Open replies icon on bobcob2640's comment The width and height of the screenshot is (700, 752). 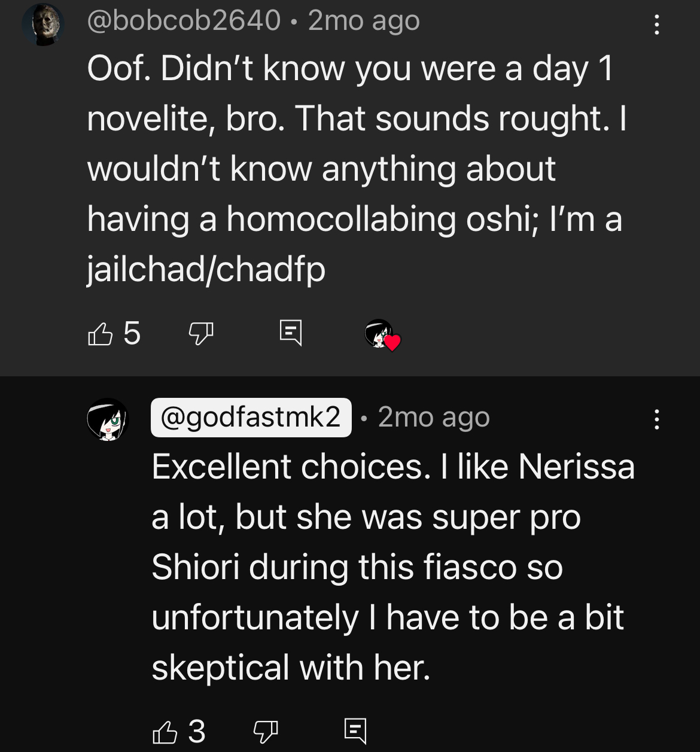(x=291, y=333)
